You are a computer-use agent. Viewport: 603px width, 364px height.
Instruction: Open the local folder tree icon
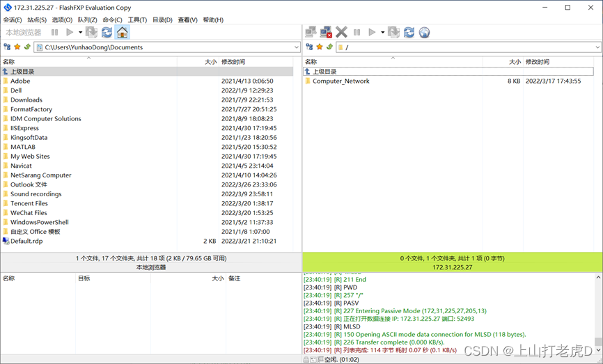7,47
